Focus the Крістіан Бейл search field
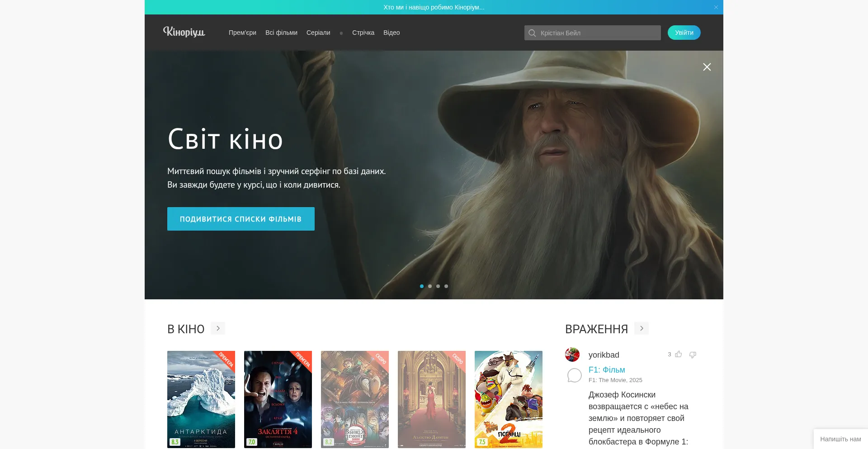 (x=593, y=33)
